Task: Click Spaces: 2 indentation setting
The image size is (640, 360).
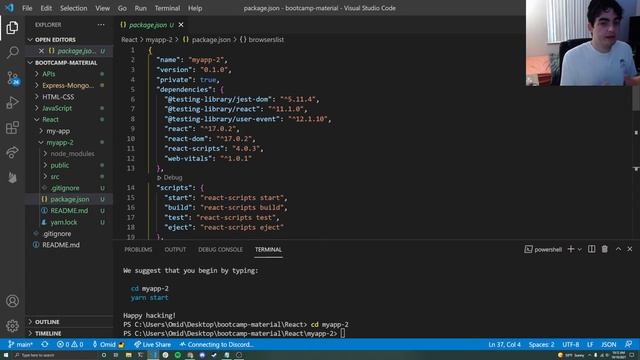Action: coord(541,344)
